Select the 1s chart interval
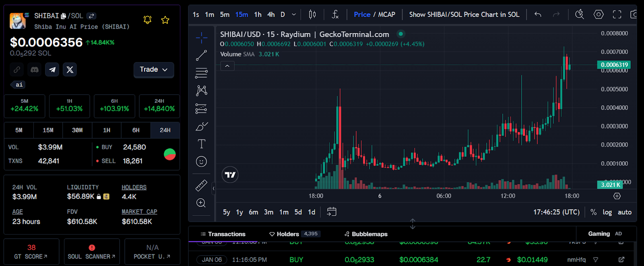The image size is (644, 266). pos(196,15)
